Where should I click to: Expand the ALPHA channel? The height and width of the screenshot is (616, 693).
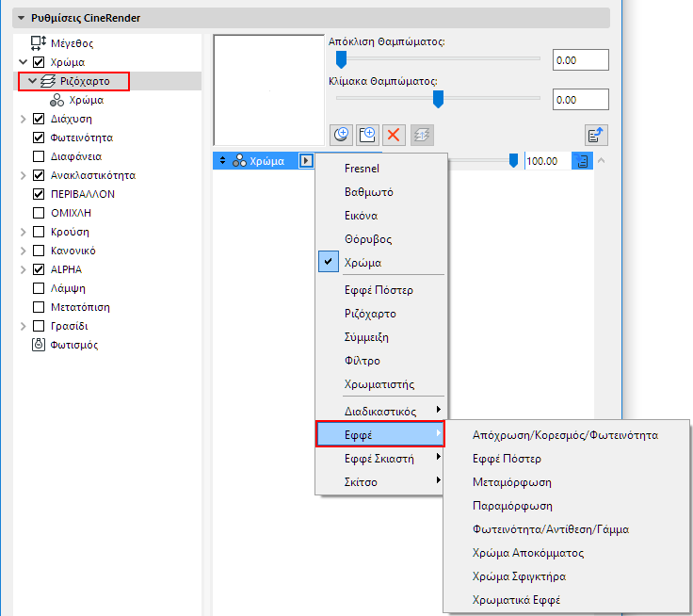pyautogui.click(x=24, y=269)
